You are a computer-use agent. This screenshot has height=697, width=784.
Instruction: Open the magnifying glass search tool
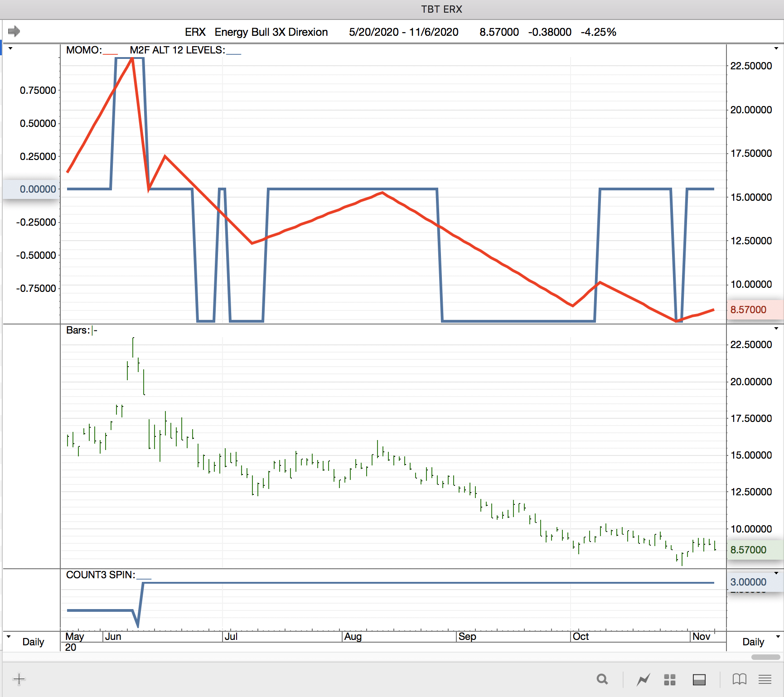[602, 679]
